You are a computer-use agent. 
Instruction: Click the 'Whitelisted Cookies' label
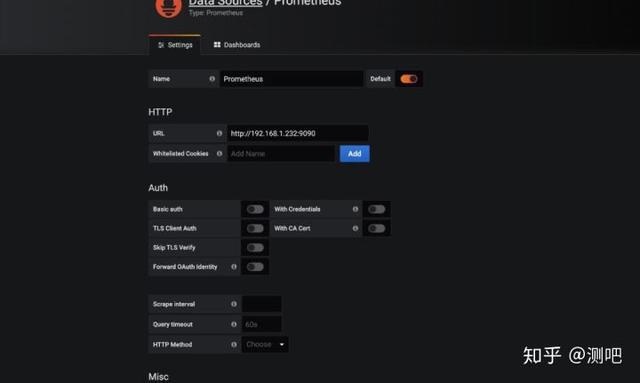click(x=180, y=154)
